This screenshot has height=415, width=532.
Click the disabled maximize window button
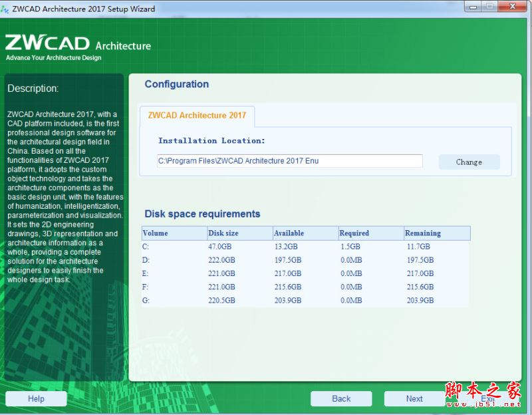[x=489, y=7]
